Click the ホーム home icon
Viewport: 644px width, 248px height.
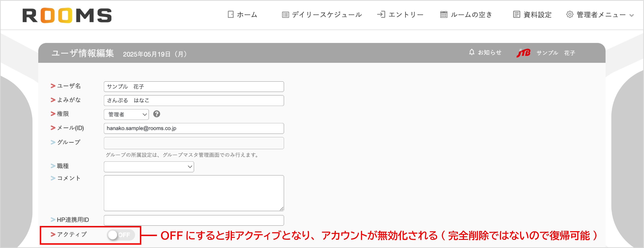point(230,15)
